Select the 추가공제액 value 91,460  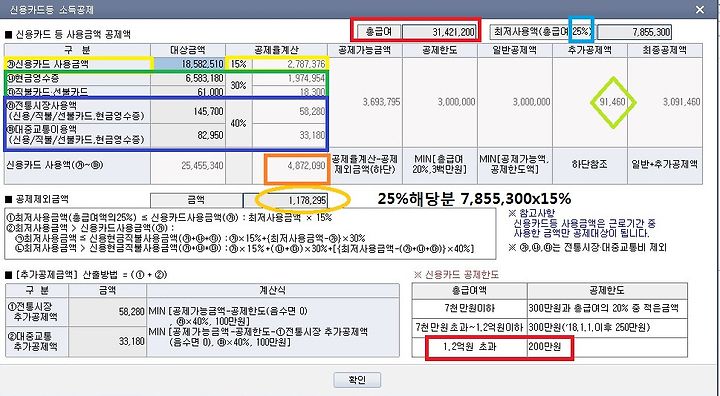pos(590,102)
